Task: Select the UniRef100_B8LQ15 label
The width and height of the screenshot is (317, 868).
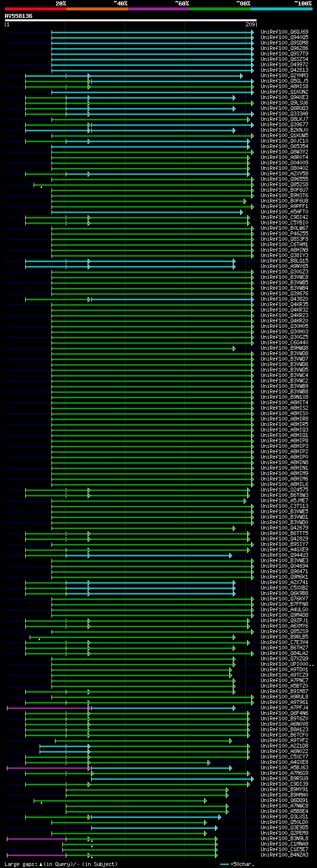Action: tap(284, 261)
